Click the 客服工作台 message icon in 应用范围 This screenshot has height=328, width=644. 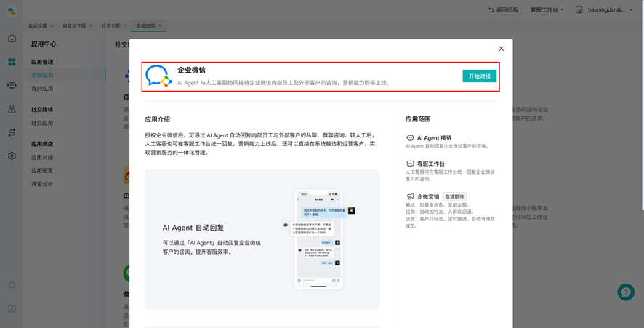pos(410,164)
